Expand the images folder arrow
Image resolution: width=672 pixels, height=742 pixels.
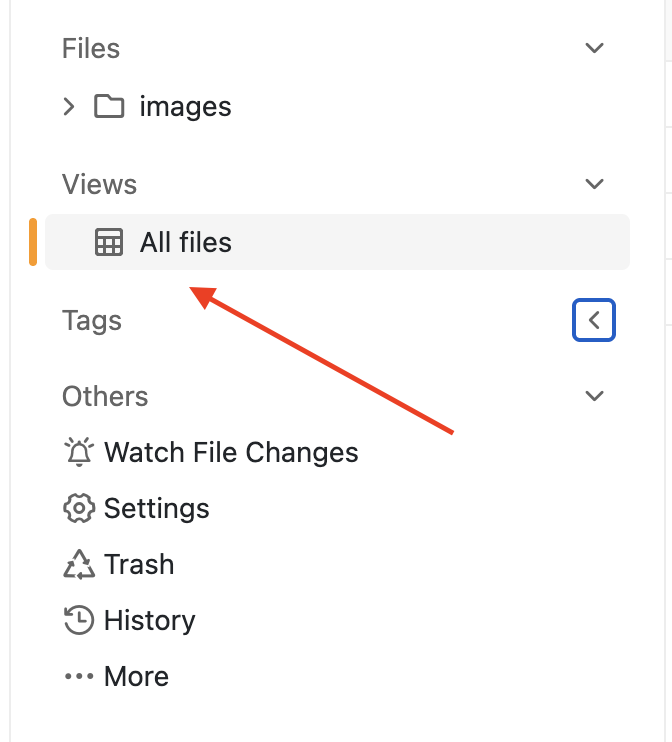(x=69, y=106)
